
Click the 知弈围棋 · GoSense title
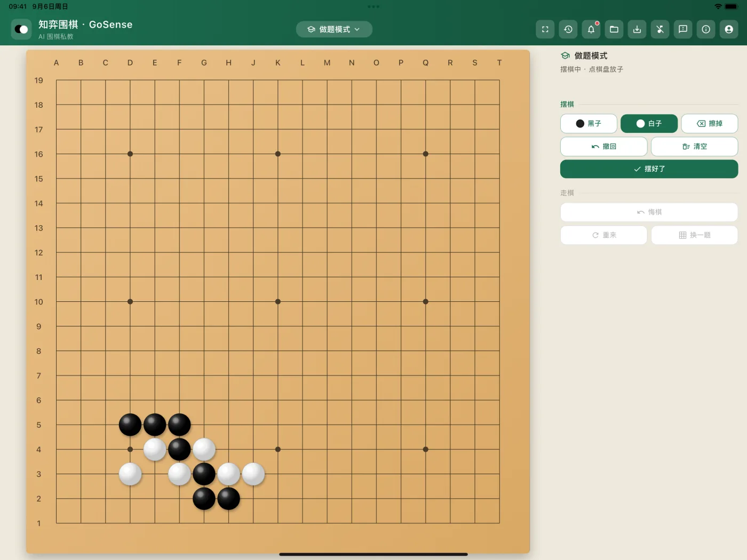85,25
